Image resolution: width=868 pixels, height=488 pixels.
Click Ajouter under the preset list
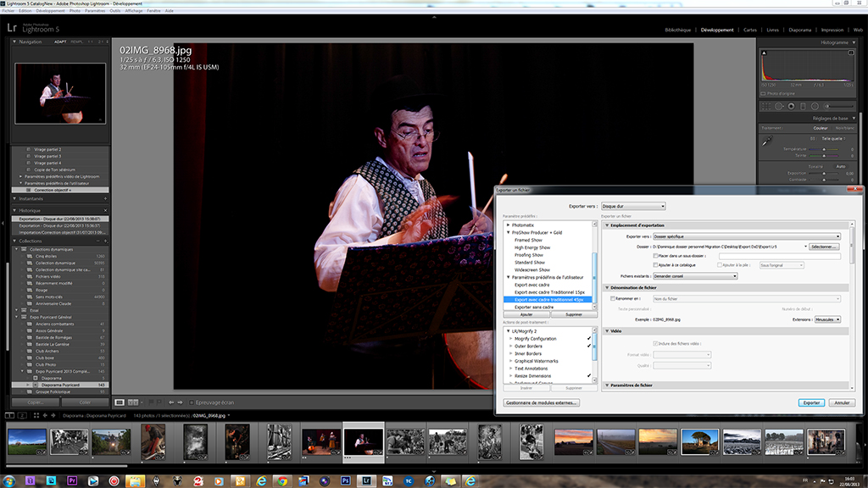pos(526,314)
